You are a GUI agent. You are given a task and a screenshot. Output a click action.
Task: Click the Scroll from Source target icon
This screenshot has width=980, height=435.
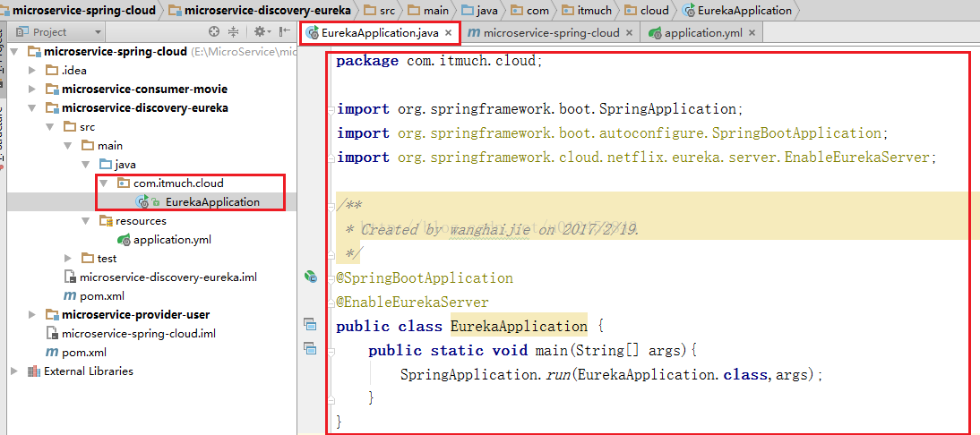(214, 31)
